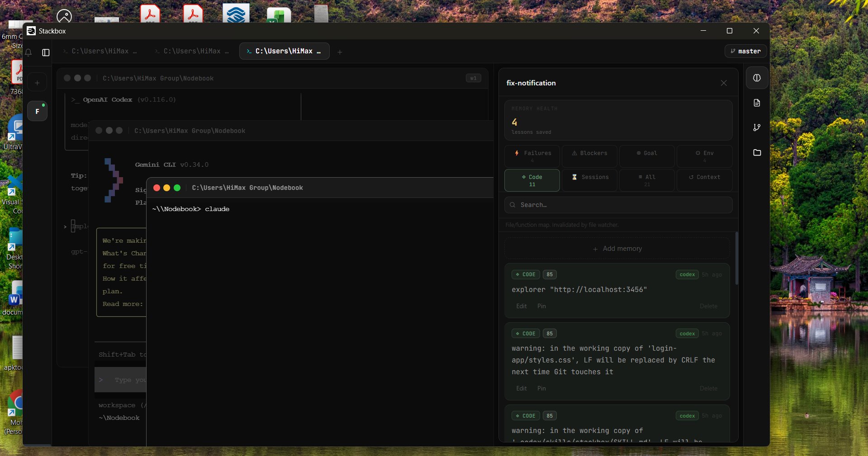Click the memory list scrollbar
Screen dimensions: 868x456
click(737, 259)
